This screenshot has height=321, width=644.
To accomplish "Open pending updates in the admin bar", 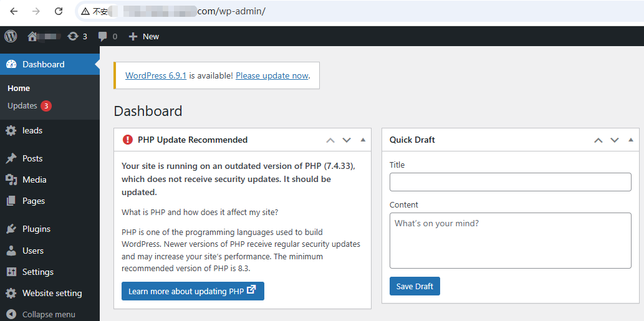I will point(77,37).
